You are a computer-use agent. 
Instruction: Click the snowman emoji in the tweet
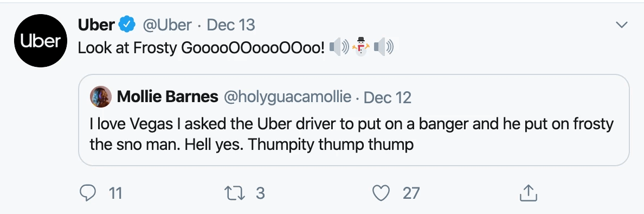(361, 47)
